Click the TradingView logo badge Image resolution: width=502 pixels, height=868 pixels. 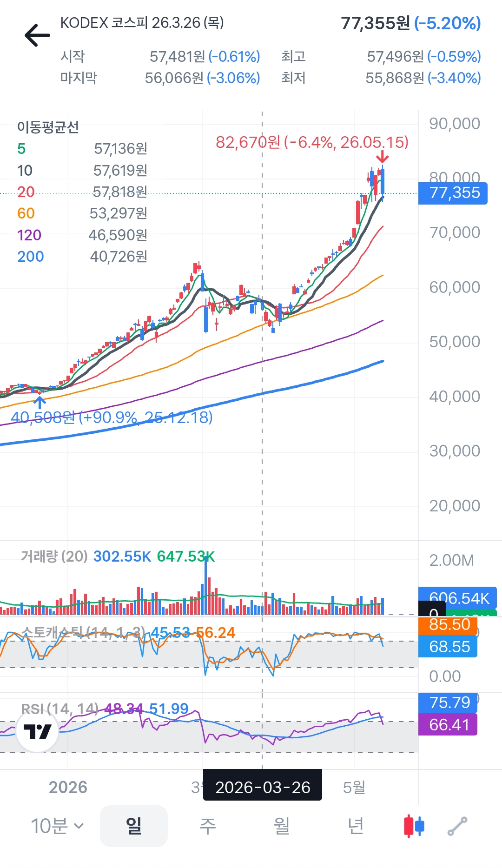[x=37, y=731]
